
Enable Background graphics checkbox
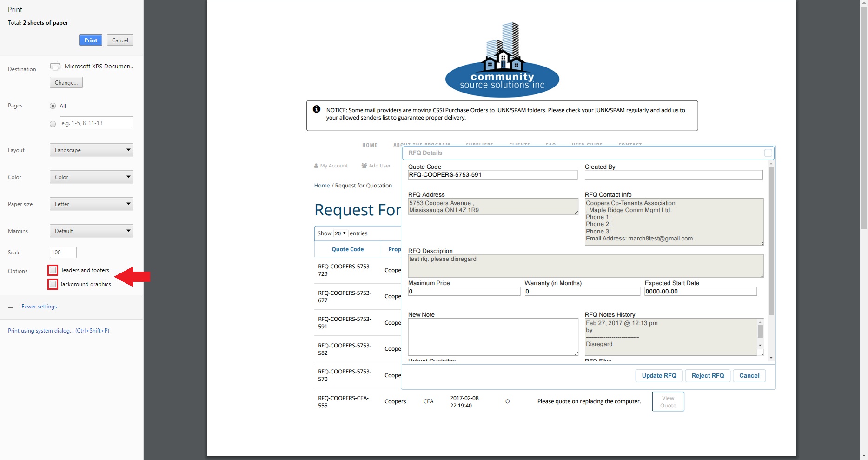pyautogui.click(x=53, y=284)
